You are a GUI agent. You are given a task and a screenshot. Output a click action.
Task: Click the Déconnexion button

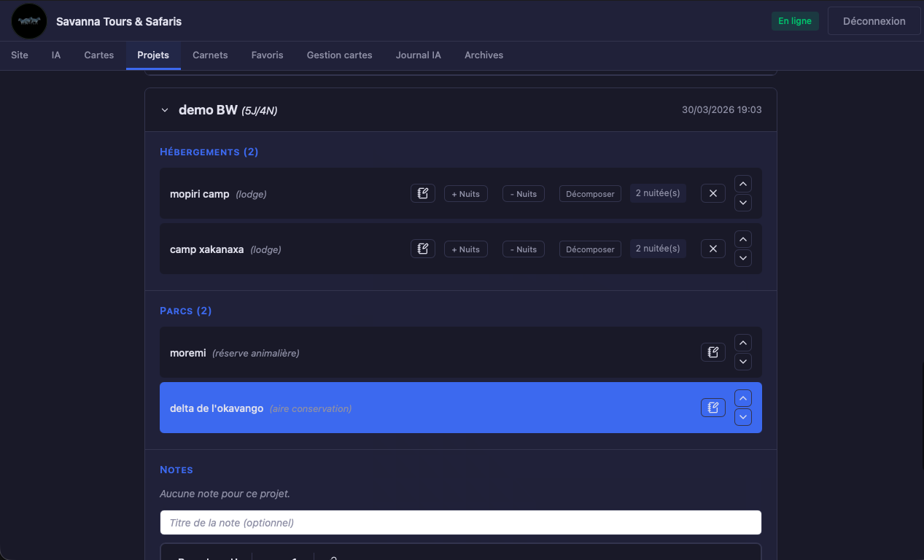coord(874,21)
